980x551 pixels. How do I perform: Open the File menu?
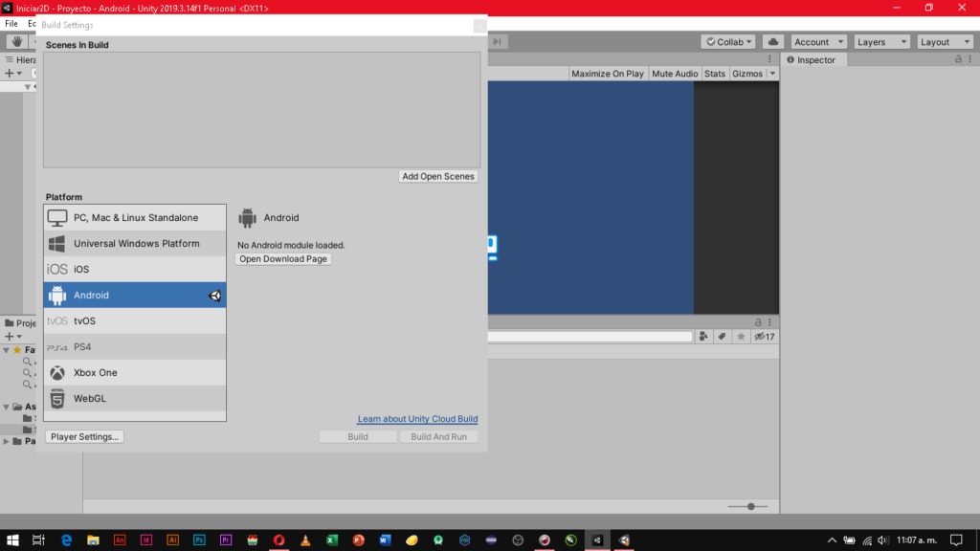point(11,24)
